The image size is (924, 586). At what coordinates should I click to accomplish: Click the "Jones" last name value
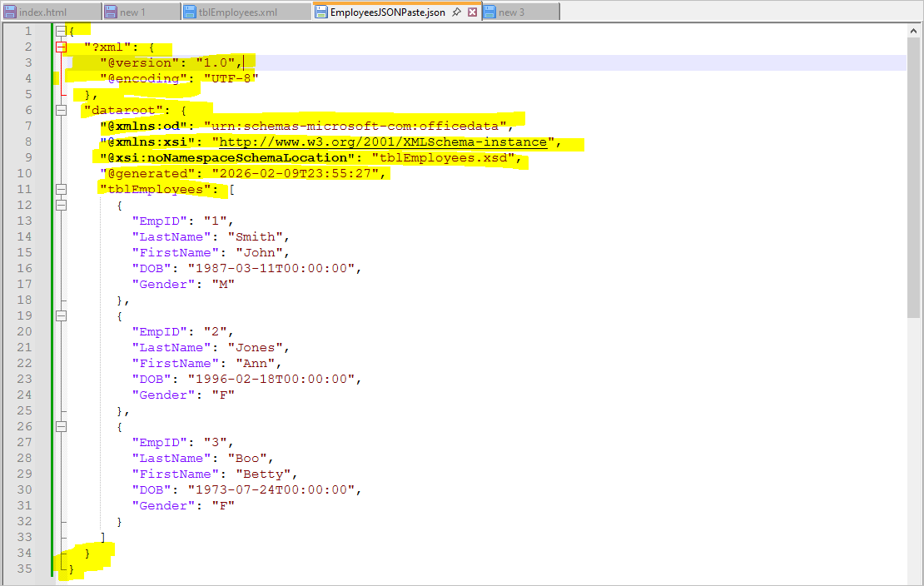[256, 348]
